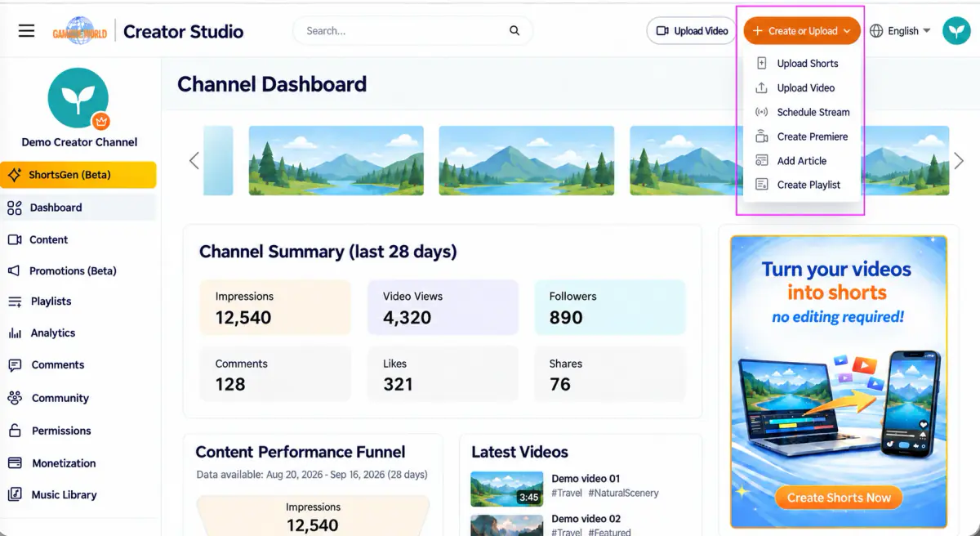Click the ShortsGen sparkle icon
980x536 pixels.
tap(15, 175)
